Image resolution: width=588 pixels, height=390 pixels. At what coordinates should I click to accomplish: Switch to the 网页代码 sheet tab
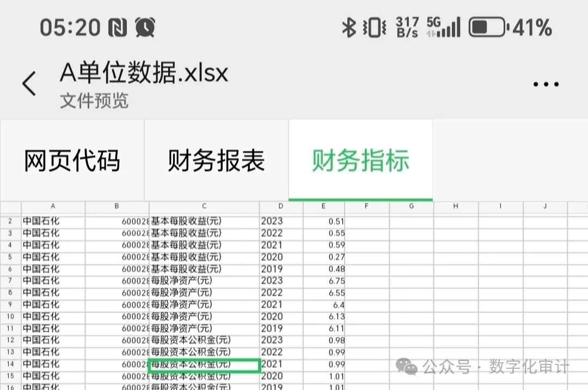click(72, 160)
